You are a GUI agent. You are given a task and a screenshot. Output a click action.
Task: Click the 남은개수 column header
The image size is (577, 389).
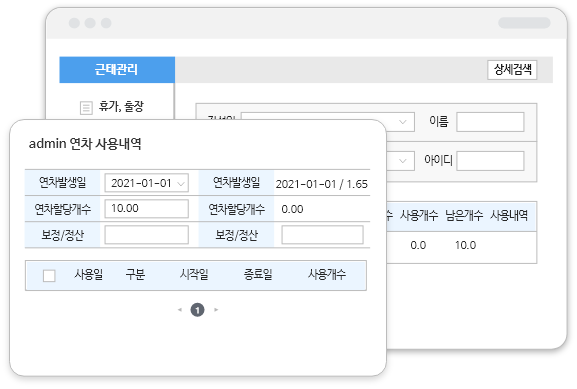[464, 216]
